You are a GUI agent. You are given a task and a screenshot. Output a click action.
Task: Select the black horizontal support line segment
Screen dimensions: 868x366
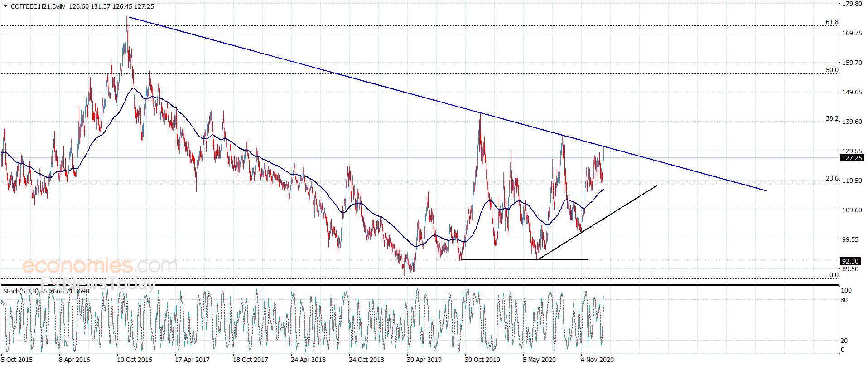click(524, 260)
